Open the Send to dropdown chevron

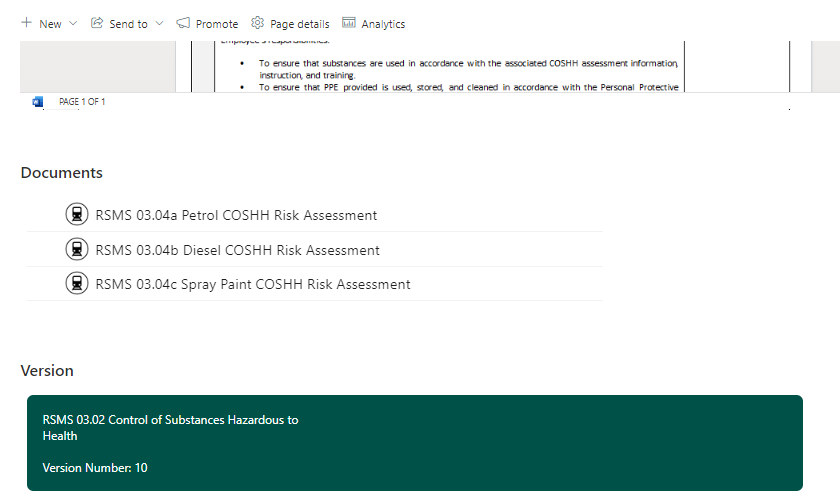tap(159, 23)
